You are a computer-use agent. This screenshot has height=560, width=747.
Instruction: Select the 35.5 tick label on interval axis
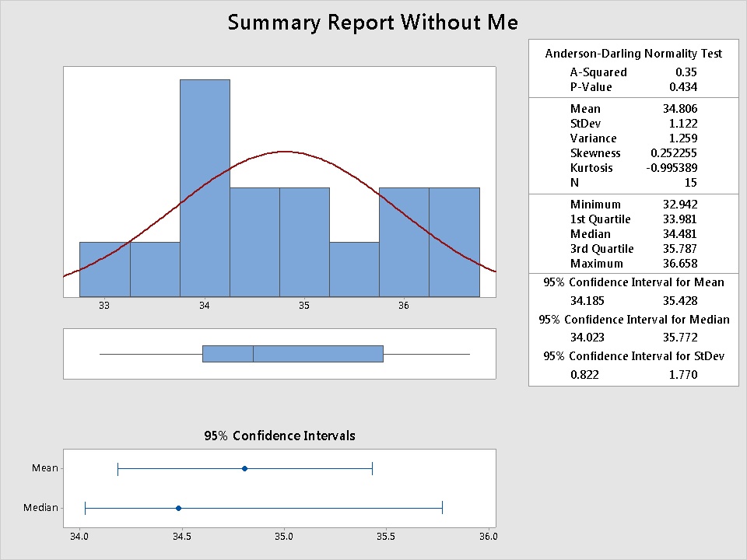tap(386, 536)
